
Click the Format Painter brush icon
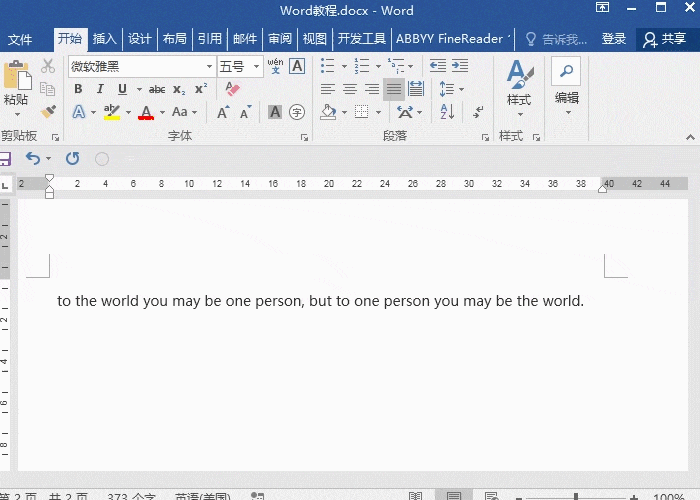[48, 111]
